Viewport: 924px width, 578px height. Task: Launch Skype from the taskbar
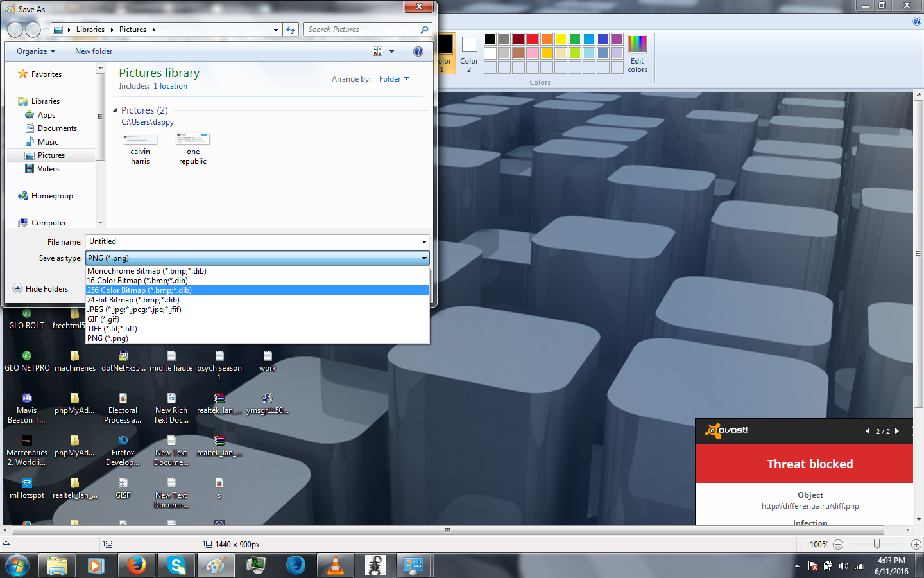point(176,566)
